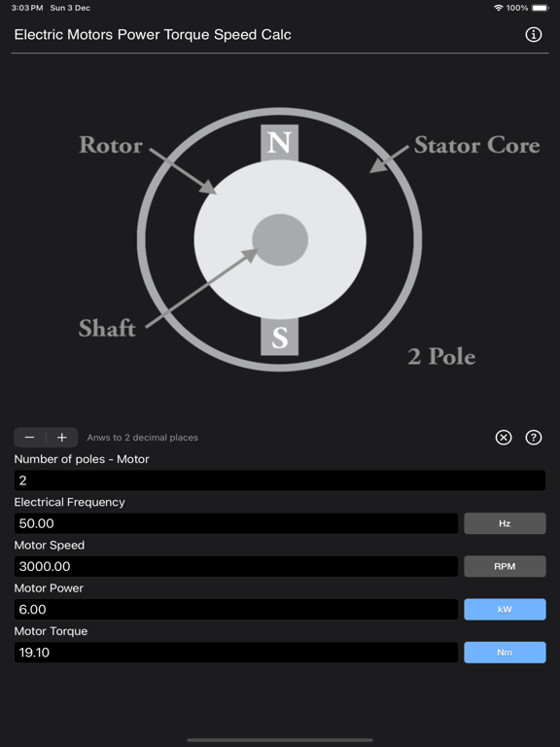Viewport: 560px width, 747px height.
Task: Open the info icon in the title bar
Action: point(534,35)
